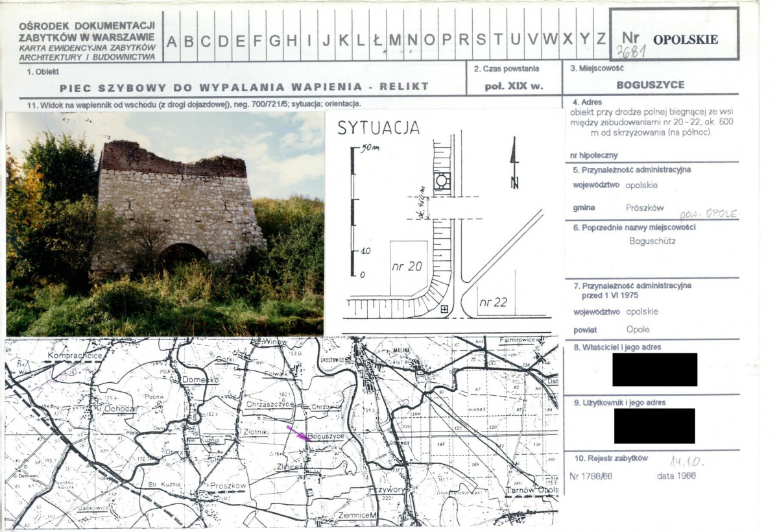The height and width of the screenshot is (532, 777).
Task: Click the object name PIEC SZYBOWY field
Action: coord(244,88)
